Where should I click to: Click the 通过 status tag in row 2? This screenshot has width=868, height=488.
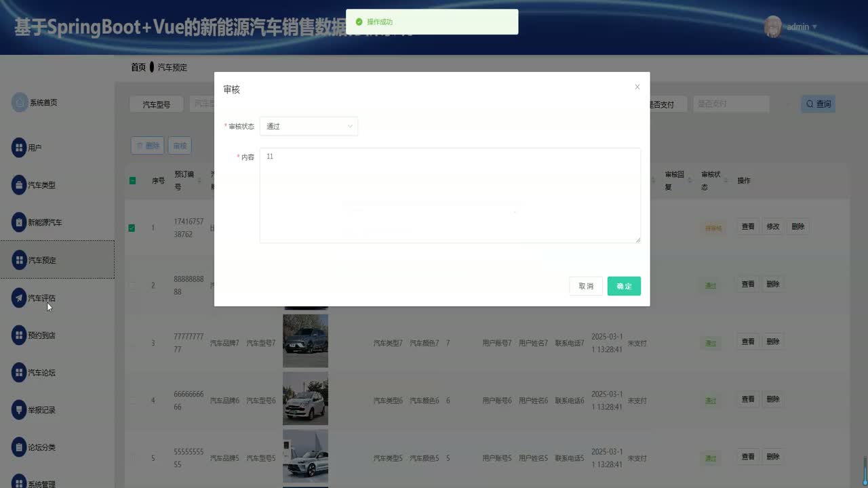710,285
